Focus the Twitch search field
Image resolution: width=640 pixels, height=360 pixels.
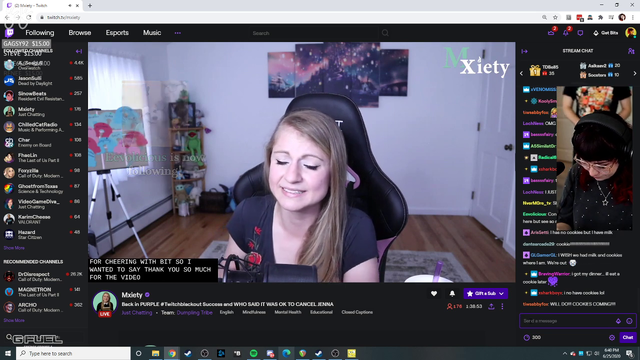click(314, 33)
